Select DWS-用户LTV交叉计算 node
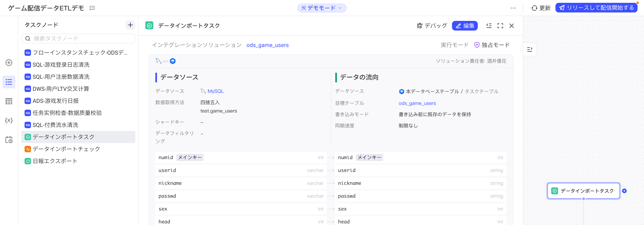The height and width of the screenshot is (225, 644). (78, 89)
